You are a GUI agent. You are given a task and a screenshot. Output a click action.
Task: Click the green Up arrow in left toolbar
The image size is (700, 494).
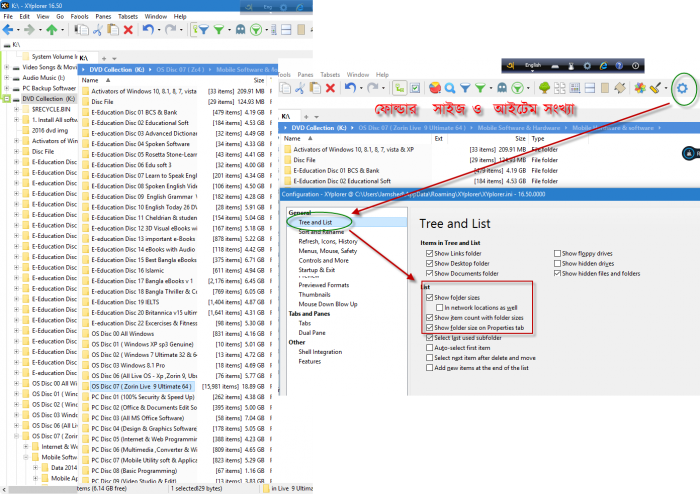click(x=52, y=30)
